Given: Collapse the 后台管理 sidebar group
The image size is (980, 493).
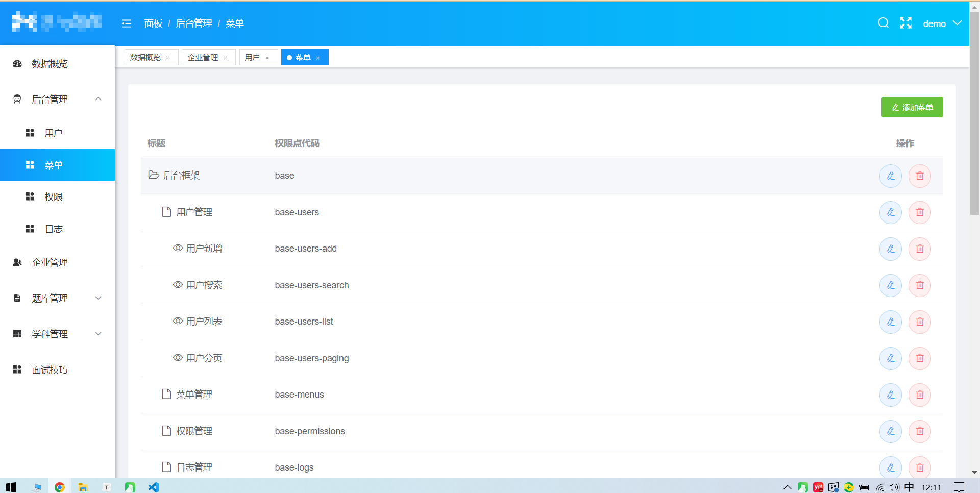Looking at the screenshot, I should pos(57,99).
